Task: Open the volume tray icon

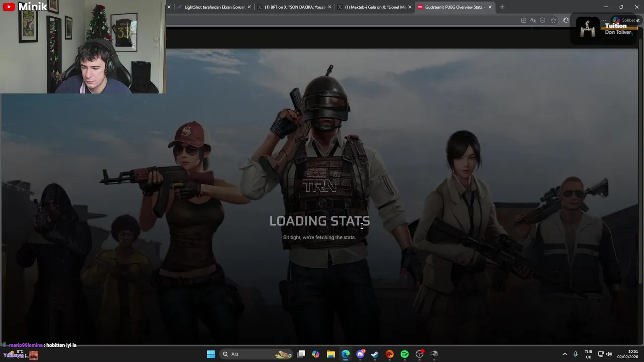Action: pyautogui.click(x=609, y=354)
